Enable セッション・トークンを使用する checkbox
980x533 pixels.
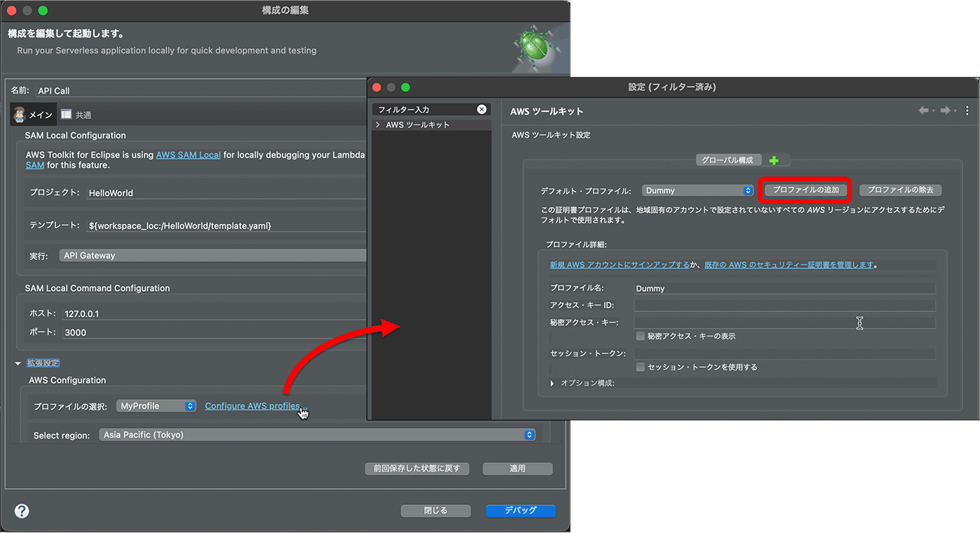640,367
